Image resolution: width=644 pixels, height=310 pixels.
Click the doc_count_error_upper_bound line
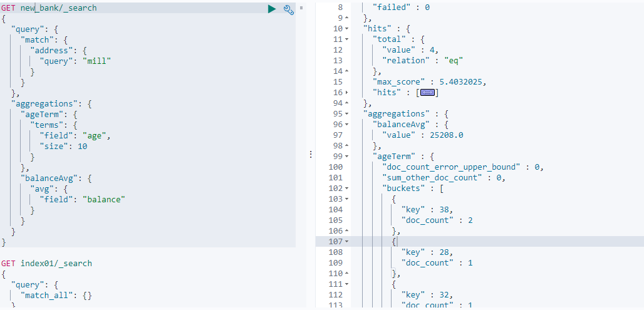[462, 167]
